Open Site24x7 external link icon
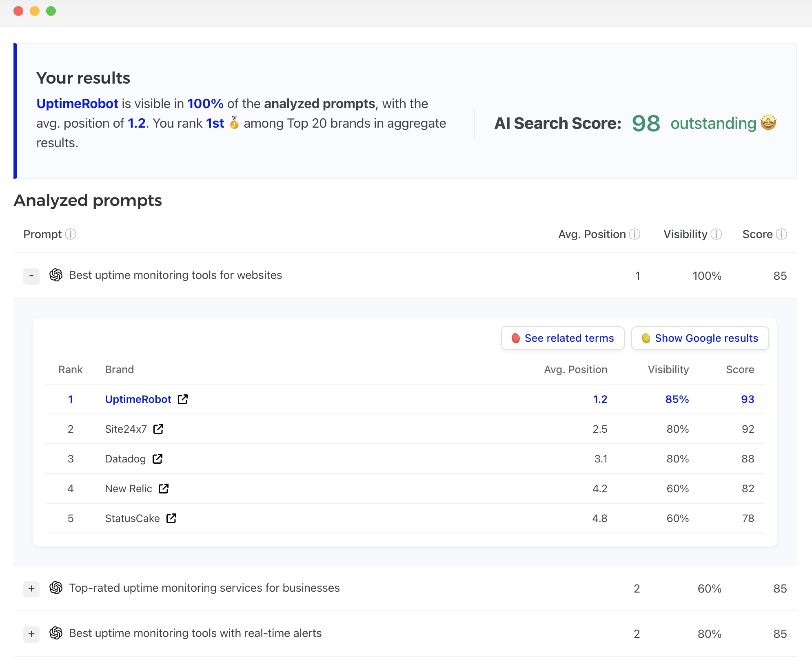The height and width of the screenshot is (668, 812). coord(158,429)
